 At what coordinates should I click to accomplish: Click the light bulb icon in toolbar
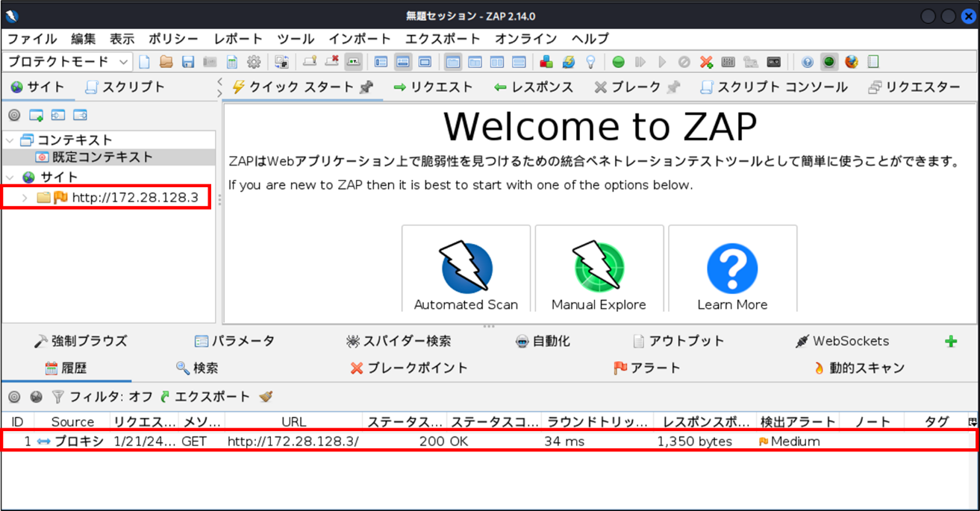pyautogui.click(x=590, y=62)
